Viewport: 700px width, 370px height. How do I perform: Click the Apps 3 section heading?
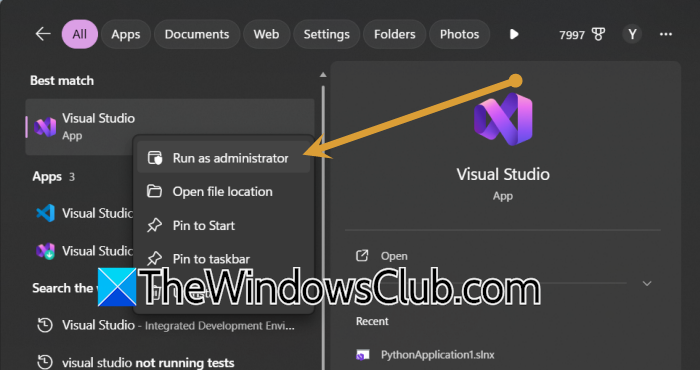click(x=54, y=177)
